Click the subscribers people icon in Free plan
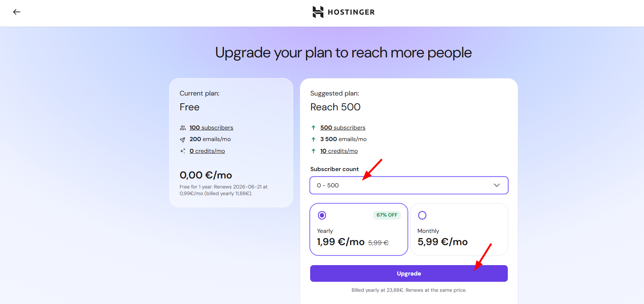The image size is (644, 304). [x=182, y=128]
